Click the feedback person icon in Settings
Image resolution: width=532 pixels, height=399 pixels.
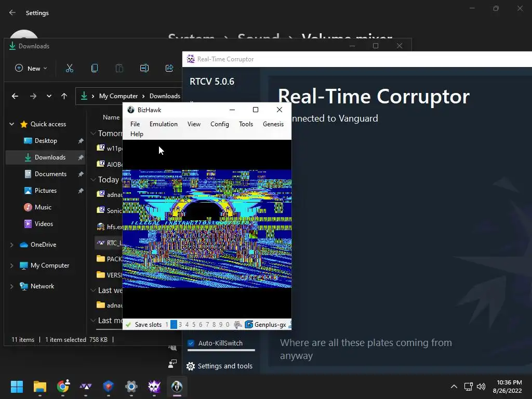172,364
